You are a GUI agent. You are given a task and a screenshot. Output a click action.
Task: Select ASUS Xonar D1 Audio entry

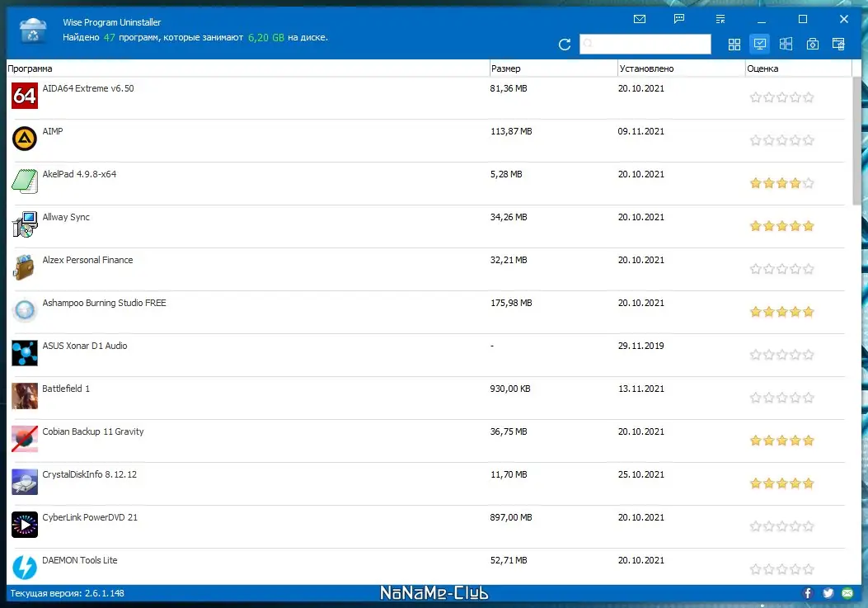pyautogui.click(x=85, y=346)
